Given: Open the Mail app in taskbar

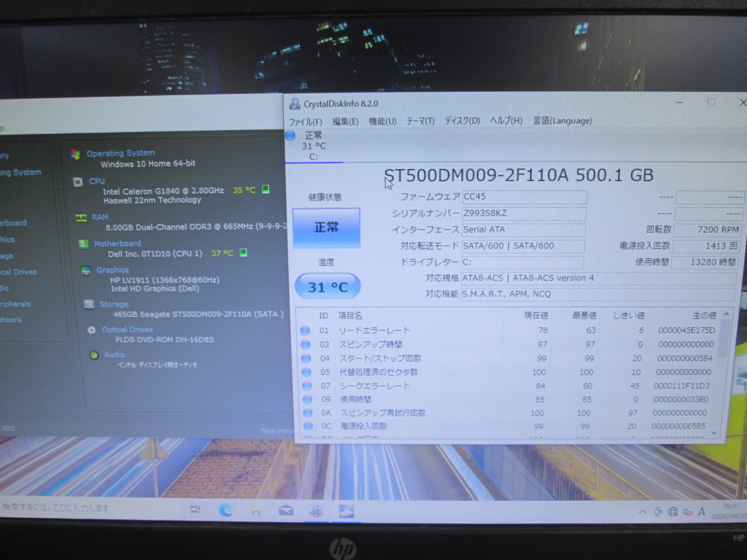Looking at the screenshot, I should pyautogui.click(x=286, y=511).
